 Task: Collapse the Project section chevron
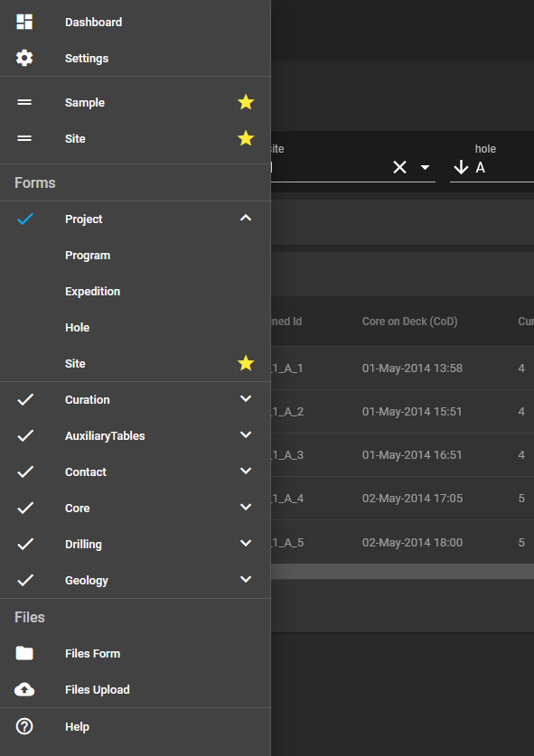245,218
